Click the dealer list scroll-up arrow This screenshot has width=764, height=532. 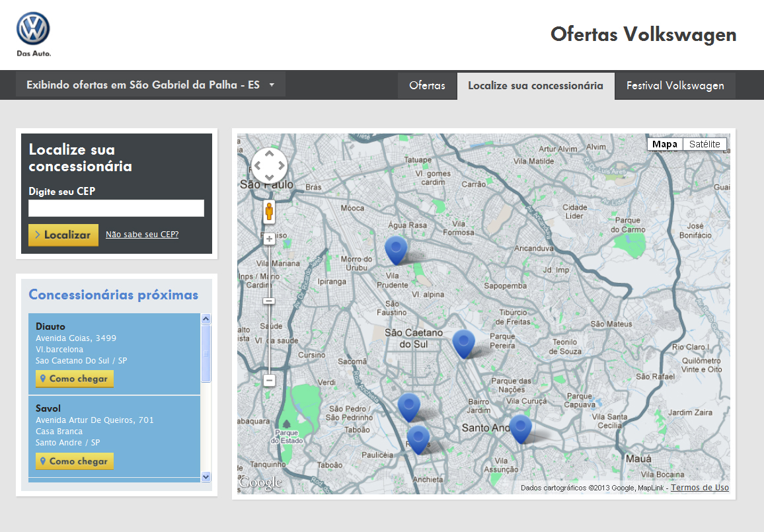coord(206,319)
